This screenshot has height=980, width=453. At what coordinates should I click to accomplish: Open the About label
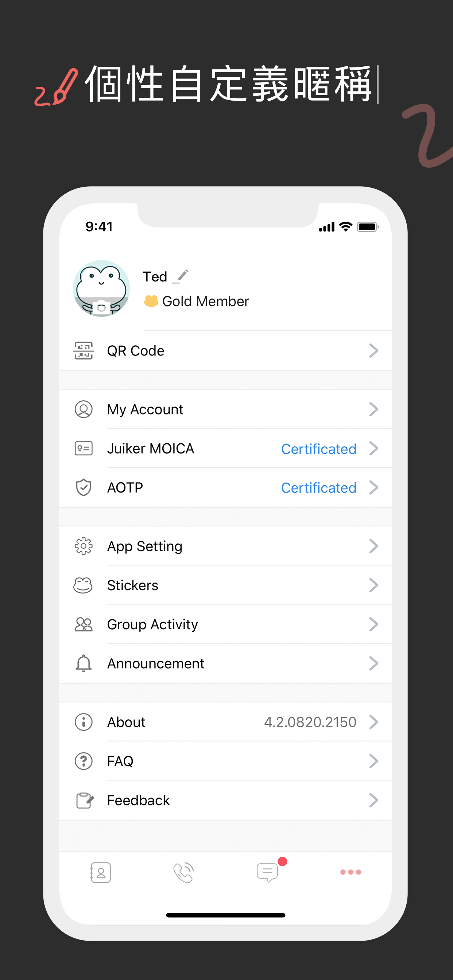[126, 722]
